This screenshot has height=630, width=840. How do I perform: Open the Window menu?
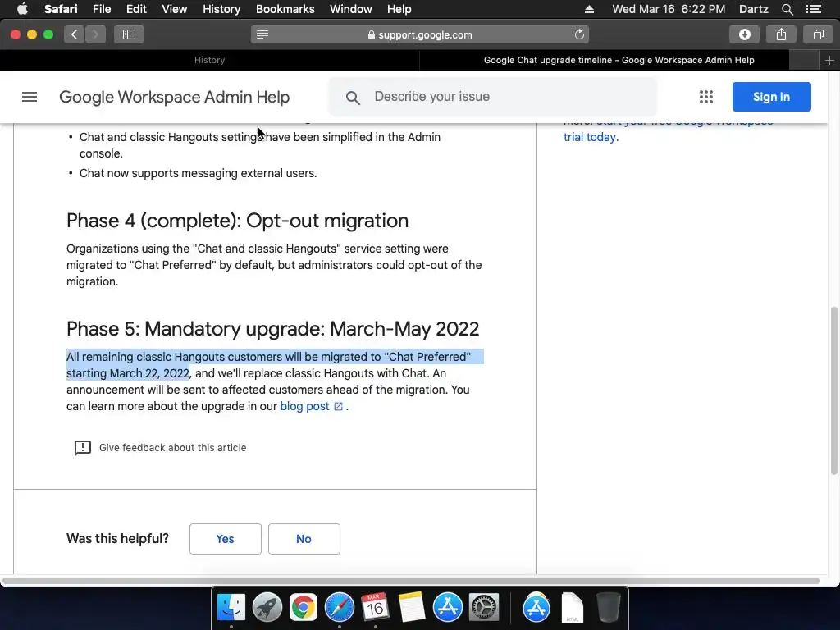point(350,9)
